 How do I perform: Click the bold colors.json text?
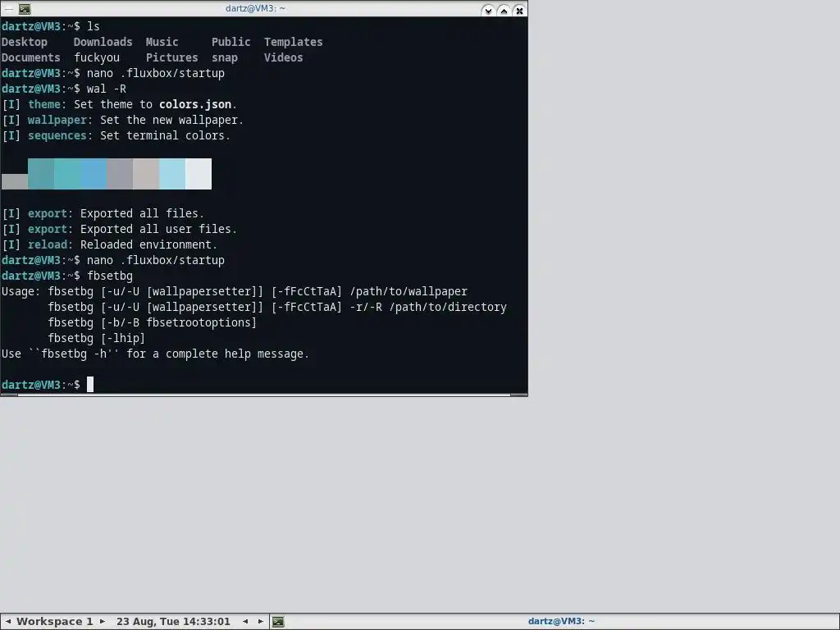(x=195, y=104)
